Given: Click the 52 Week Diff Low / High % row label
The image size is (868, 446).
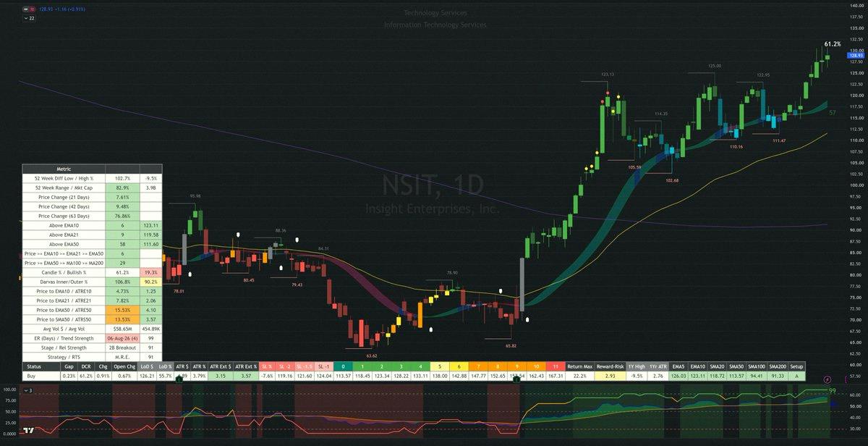Looking at the screenshot, I should (64, 177).
